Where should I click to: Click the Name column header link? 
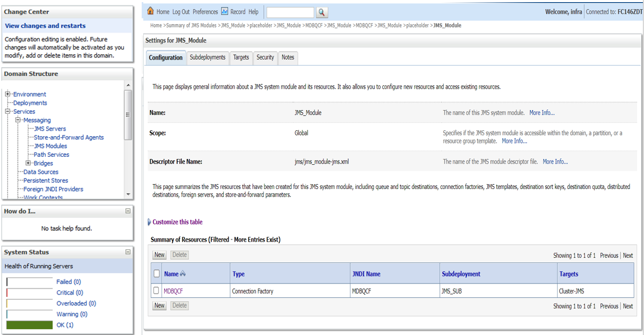pyautogui.click(x=171, y=274)
